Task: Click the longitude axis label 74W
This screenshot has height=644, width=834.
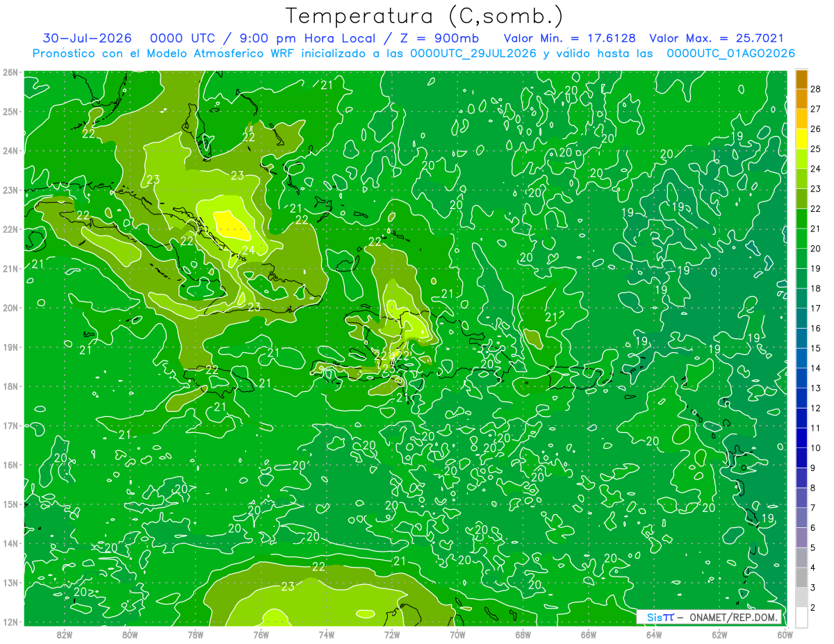Action: [x=327, y=634]
